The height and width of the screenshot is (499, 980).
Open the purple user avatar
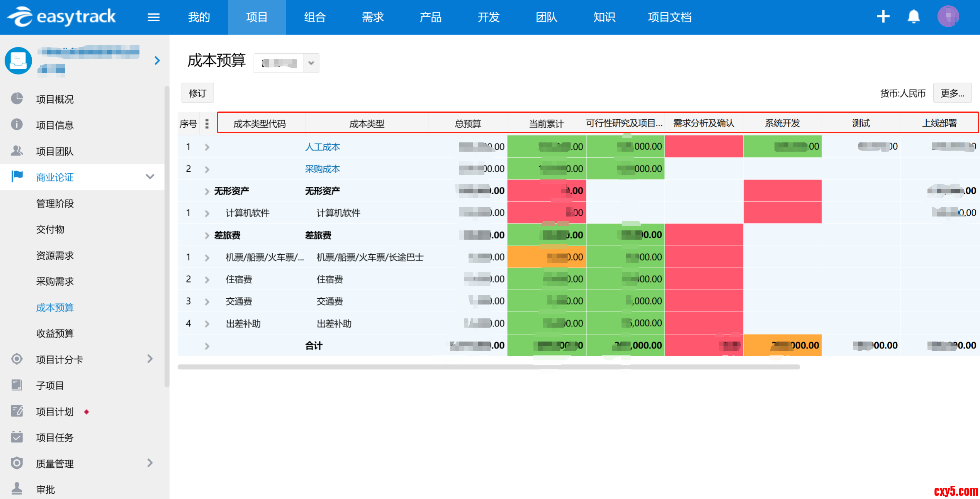click(x=948, y=17)
